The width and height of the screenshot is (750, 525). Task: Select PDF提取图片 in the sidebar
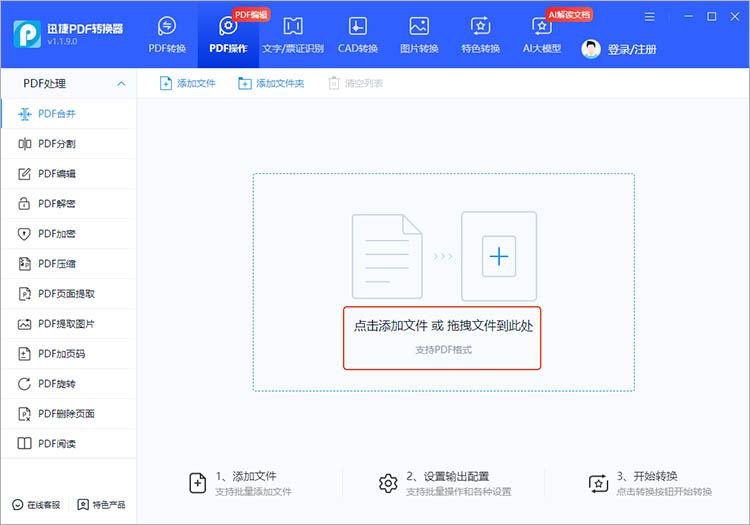click(x=68, y=324)
